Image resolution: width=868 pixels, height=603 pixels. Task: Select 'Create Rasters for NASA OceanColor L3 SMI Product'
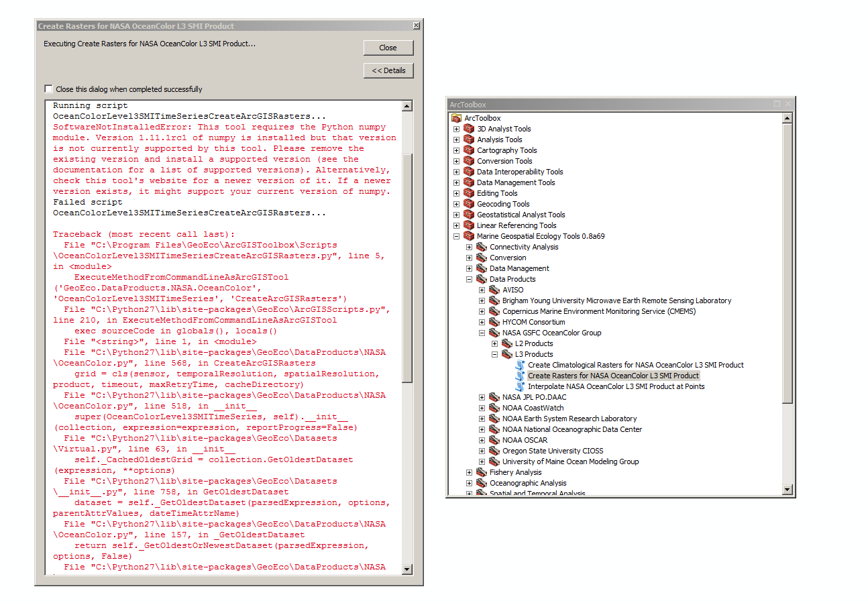click(614, 376)
